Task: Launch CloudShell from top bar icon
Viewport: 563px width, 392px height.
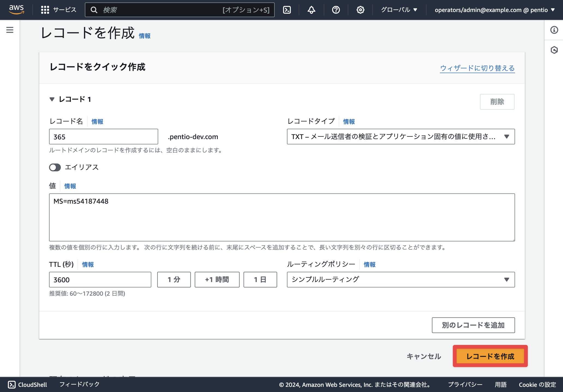Action: click(287, 10)
